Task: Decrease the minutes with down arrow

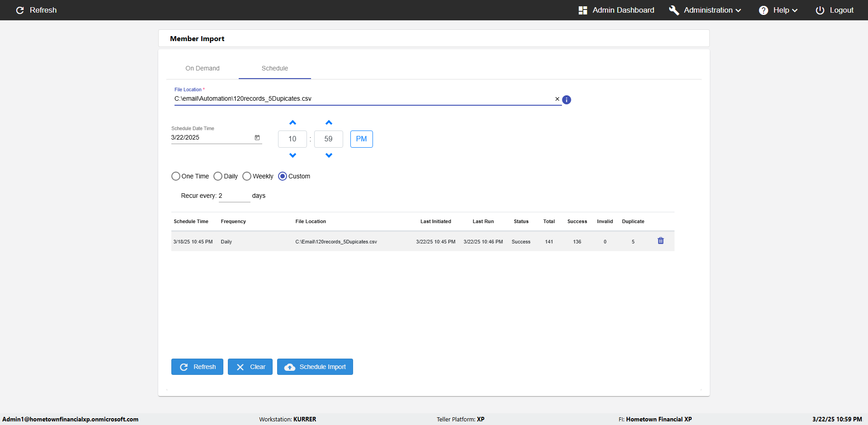Action: click(x=329, y=155)
